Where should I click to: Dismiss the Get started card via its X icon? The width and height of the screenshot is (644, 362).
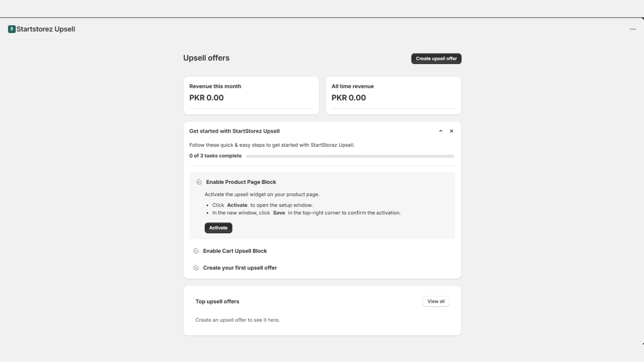pos(452,131)
